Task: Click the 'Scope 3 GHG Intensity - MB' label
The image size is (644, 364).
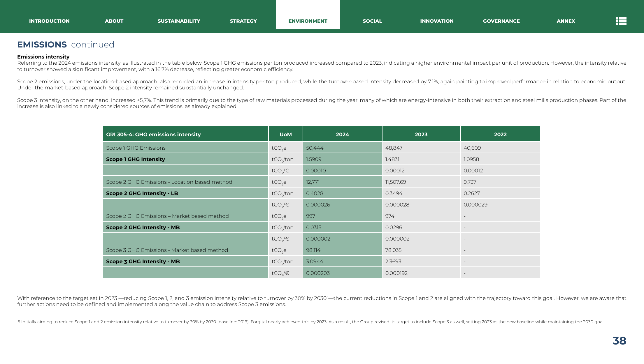Action: (x=143, y=261)
